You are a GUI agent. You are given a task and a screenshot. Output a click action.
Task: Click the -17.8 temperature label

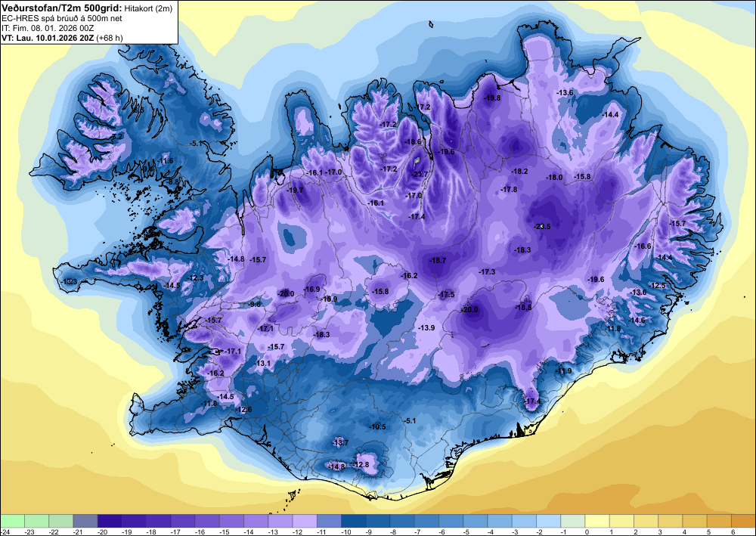click(509, 190)
